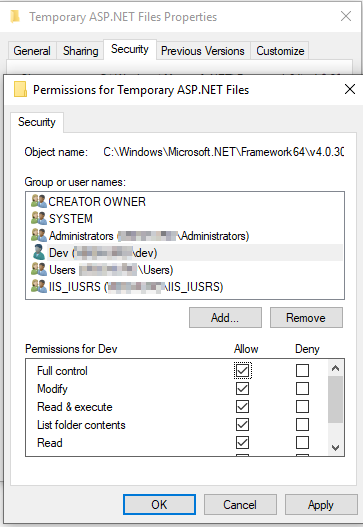This screenshot has height=527, width=363.
Task: Open the Customize tab
Action: [x=280, y=51]
